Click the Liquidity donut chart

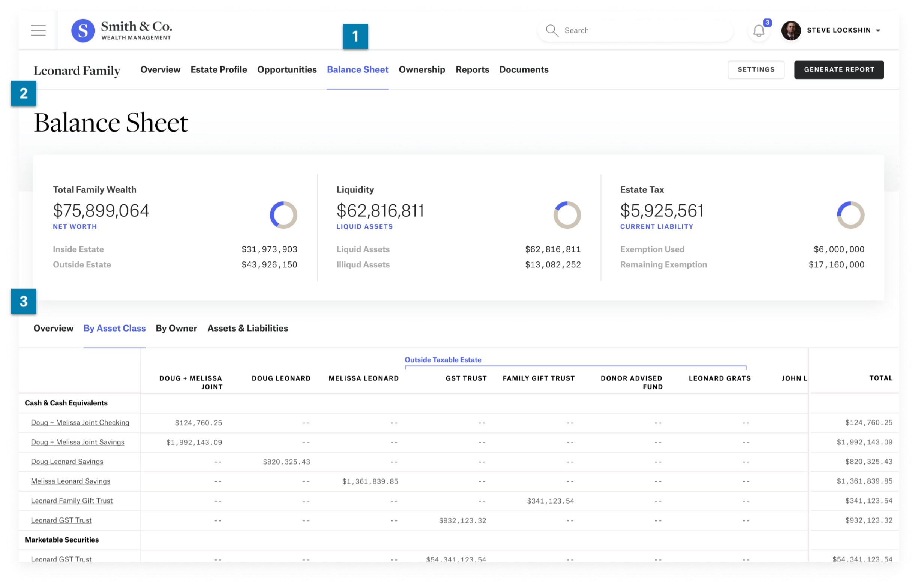(567, 215)
